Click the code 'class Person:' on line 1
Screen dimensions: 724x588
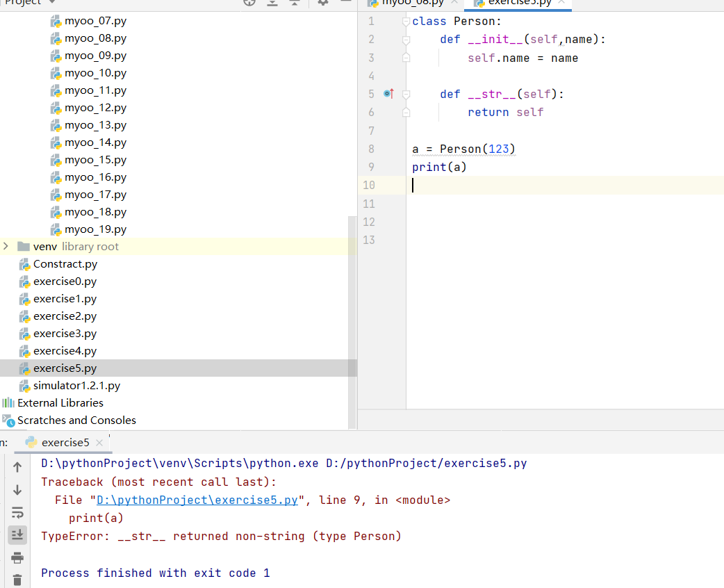(456, 22)
